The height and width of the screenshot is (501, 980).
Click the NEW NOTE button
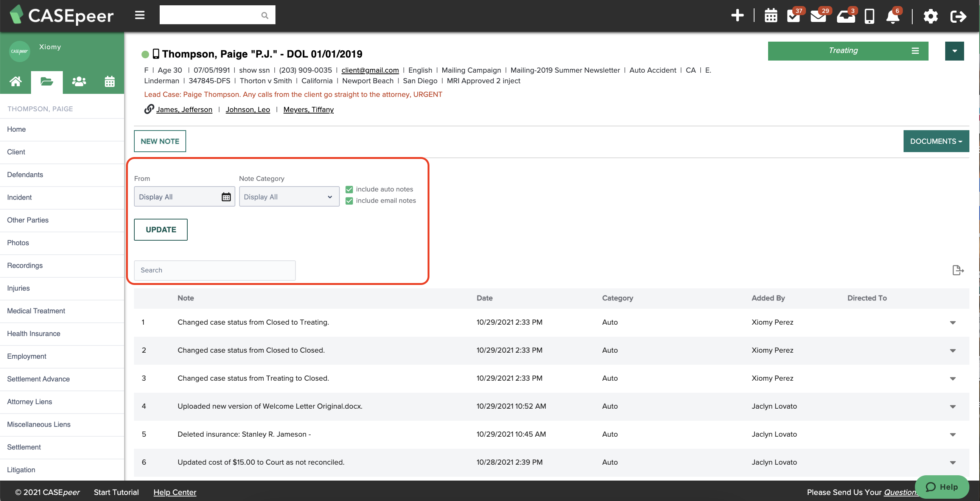(159, 141)
